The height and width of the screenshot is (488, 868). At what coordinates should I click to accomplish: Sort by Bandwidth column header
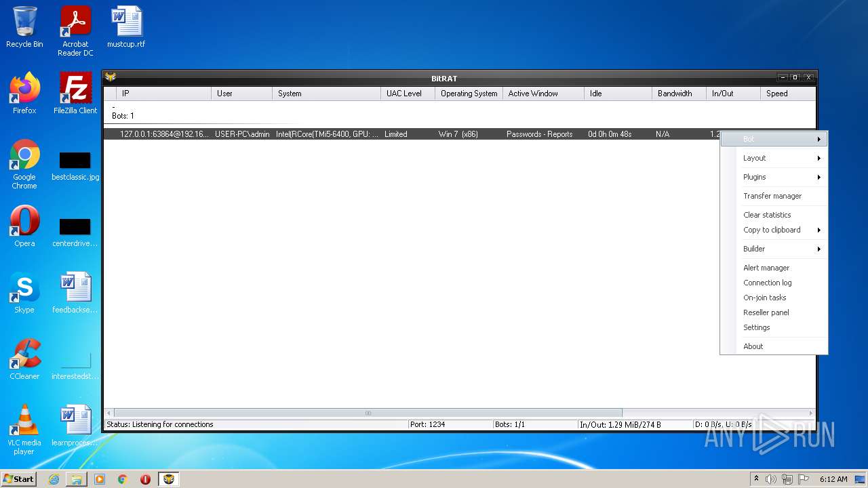coord(679,94)
